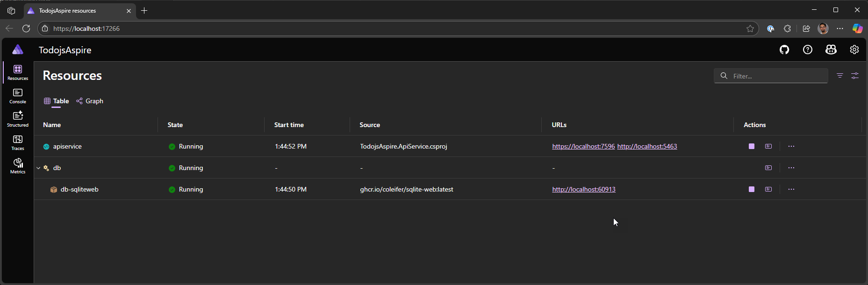
Task: Focus the Filter search field
Action: (771, 76)
